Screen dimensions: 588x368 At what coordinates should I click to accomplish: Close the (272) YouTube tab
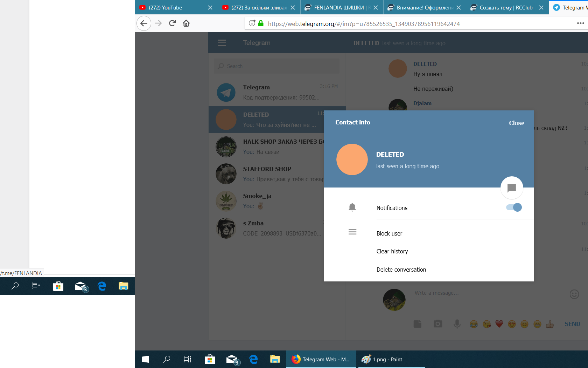point(210,7)
